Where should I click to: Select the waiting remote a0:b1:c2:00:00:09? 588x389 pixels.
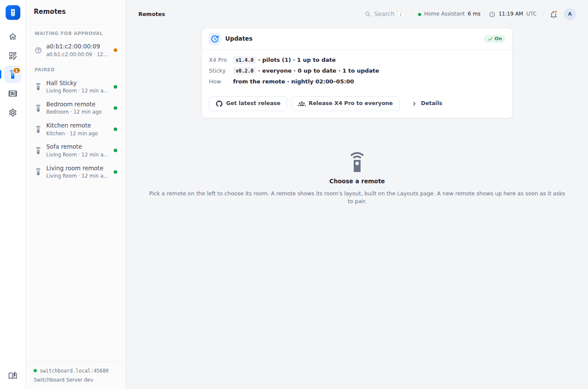point(76,50)
